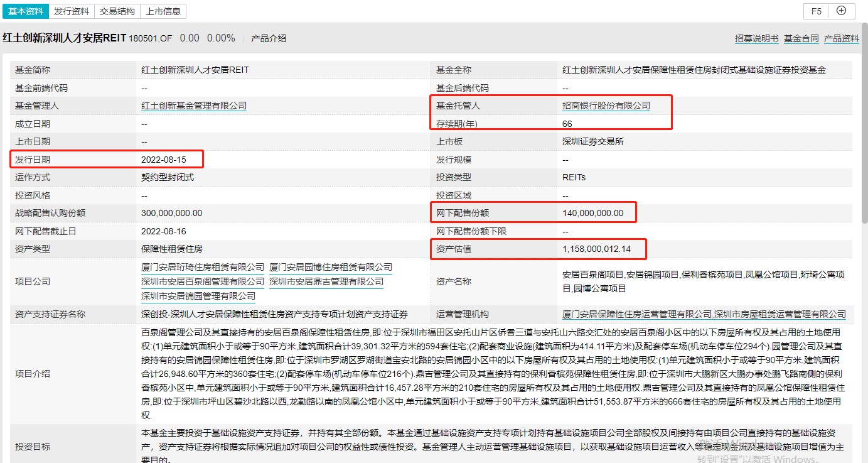Click the 网下配售份额下限 label cell
The height and width of the screenshot is (463, 868).
tap(495, 231)
